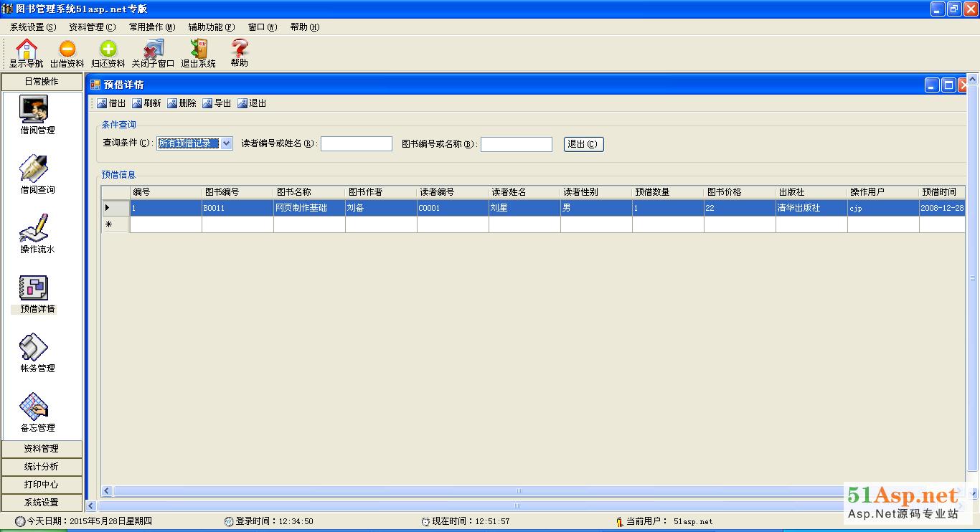Click inside the 读者编号或姓名 input field
This screenshot has width=980, height=532.
point(356,144)
